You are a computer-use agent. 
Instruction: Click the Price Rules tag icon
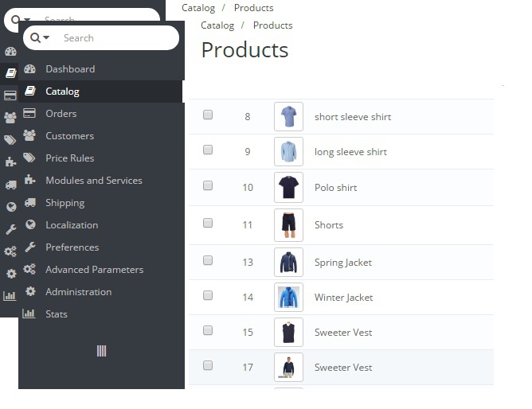pos(30,158)
